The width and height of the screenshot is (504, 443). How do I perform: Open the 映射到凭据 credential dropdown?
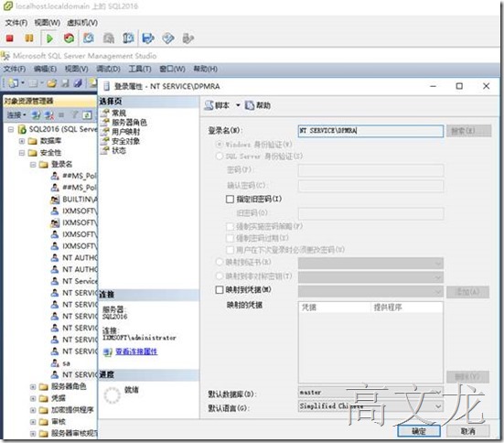pyautogui.click(x=370, y=292)
